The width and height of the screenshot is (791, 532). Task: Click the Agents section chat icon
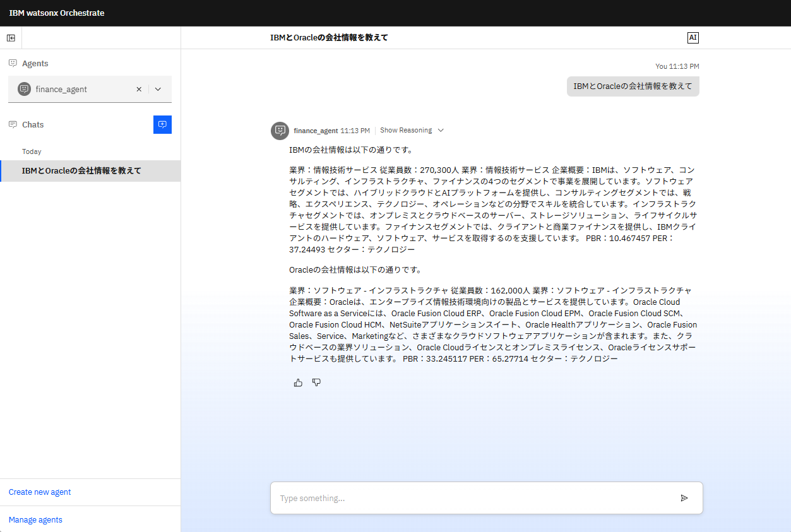pyautogui.click(x=13, y=63)
